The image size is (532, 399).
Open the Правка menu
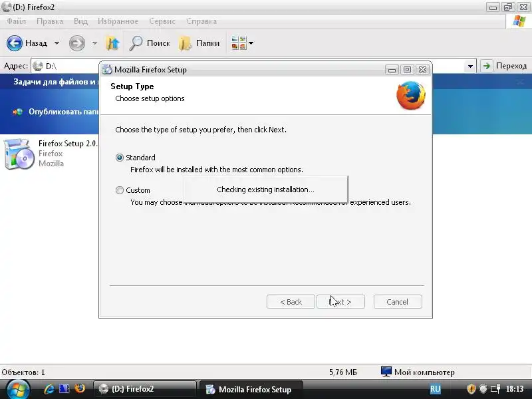50,21
